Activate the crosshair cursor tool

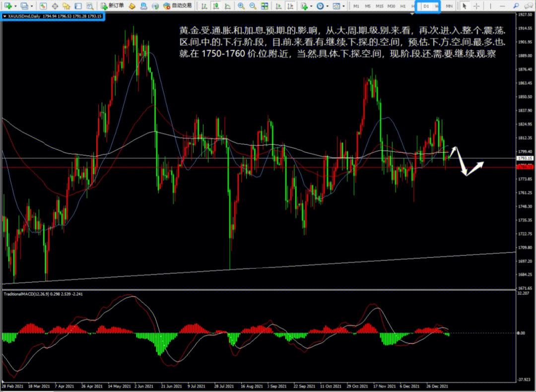tap(476, 6)
